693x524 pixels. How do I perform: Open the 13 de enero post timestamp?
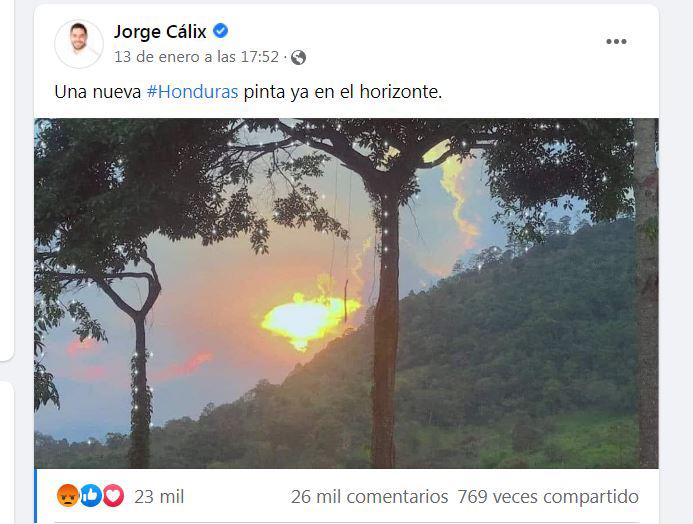[x=197, y=57]
